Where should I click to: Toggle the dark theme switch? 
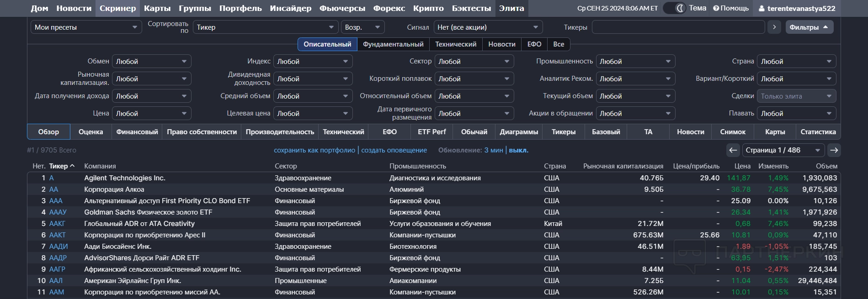(674, 8)
